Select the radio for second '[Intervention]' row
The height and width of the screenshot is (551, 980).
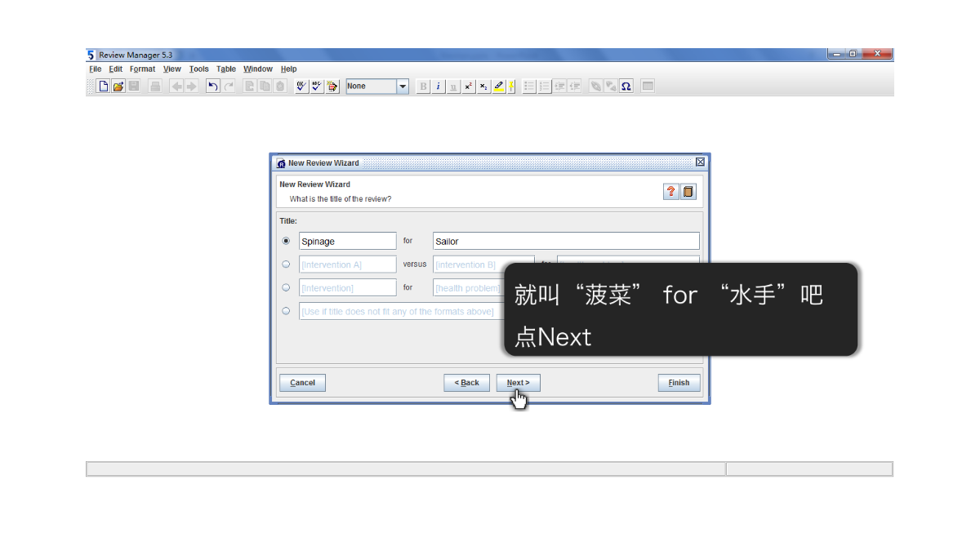pyautogui.click(x=286, y=287)
